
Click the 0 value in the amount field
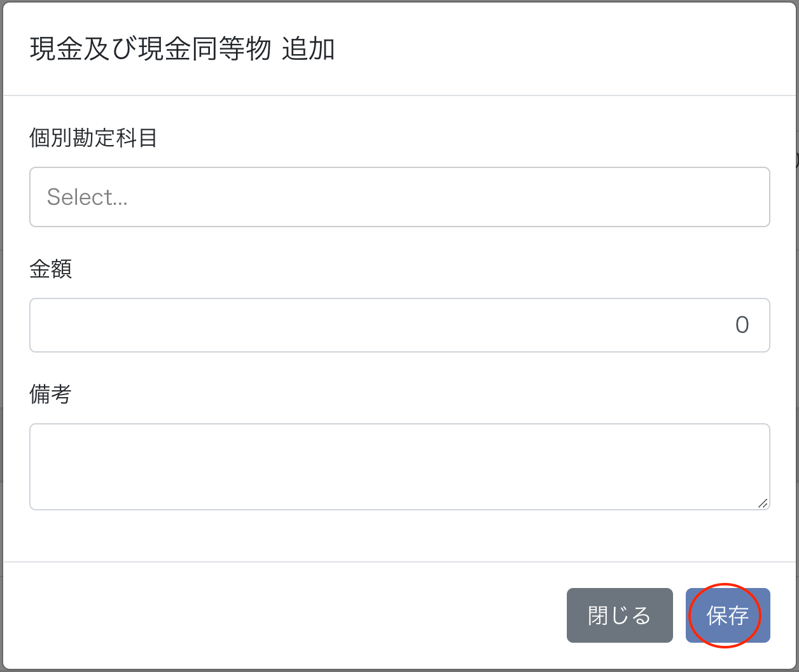(742, 325)
